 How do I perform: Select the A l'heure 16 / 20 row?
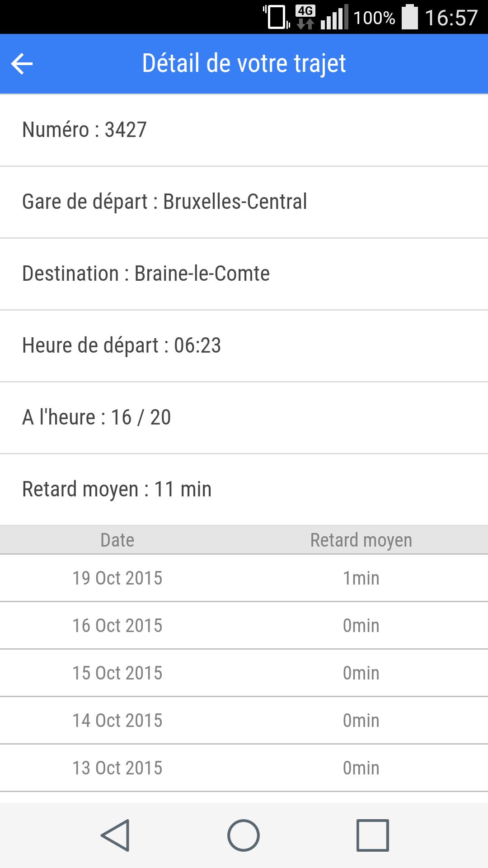point(244,418)
